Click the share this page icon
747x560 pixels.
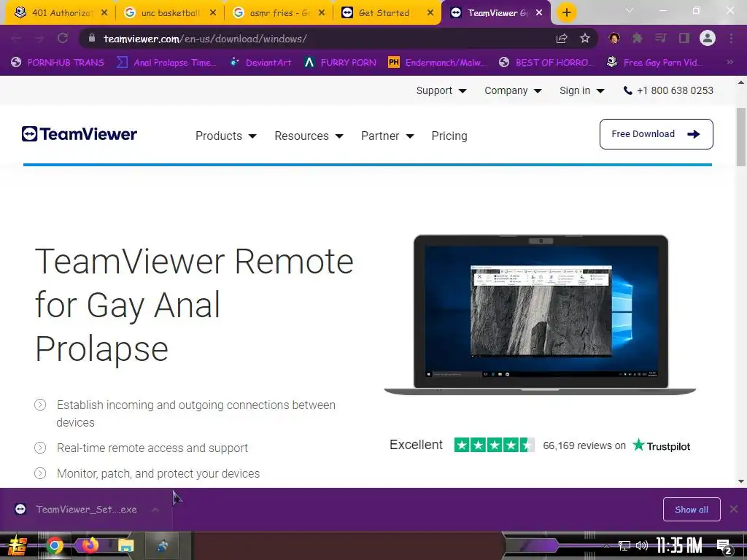(562, 39)
